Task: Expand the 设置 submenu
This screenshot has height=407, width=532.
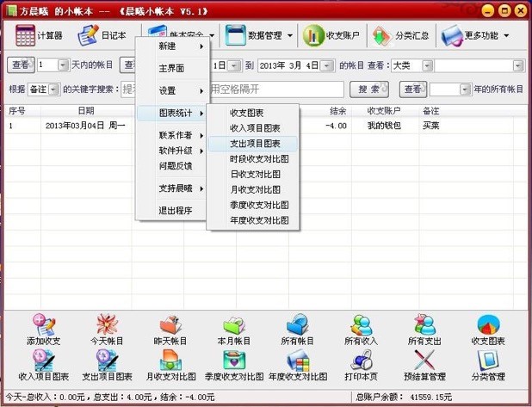Action: (x=173, y=90)
